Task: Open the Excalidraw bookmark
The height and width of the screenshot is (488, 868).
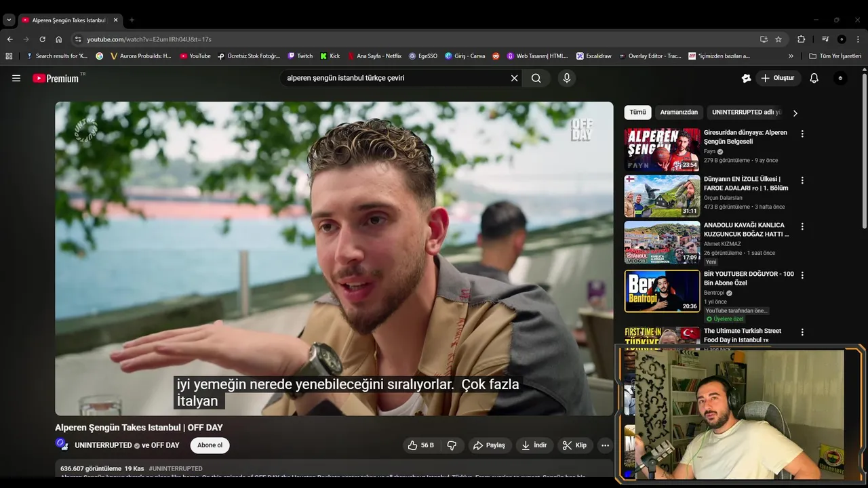Action: click(594, 56)
